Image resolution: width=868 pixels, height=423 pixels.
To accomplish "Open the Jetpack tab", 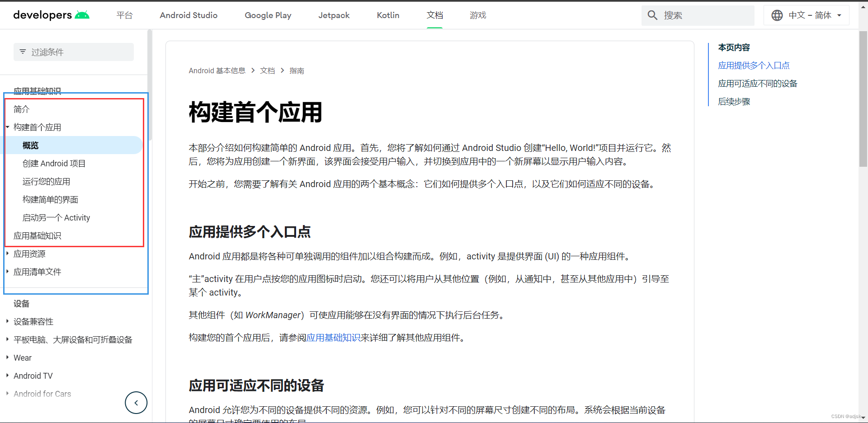I will (334, 15).
